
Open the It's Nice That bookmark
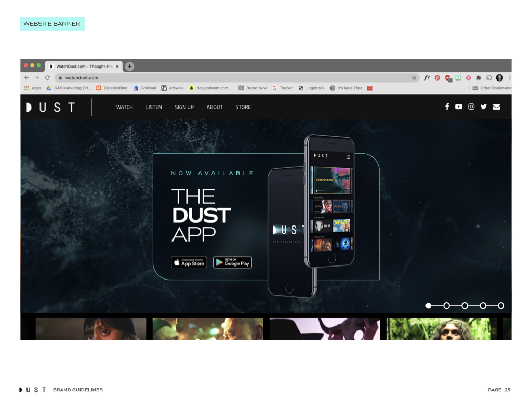(345, 88)
